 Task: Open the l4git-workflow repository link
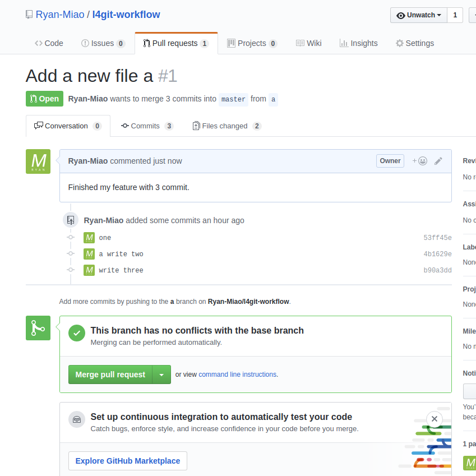pyautogui.click(x=126, y=15)
